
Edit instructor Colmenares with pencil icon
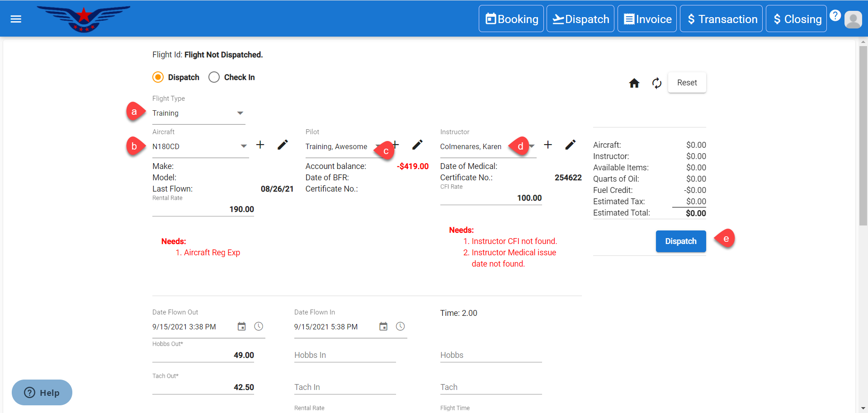(570, 145)
